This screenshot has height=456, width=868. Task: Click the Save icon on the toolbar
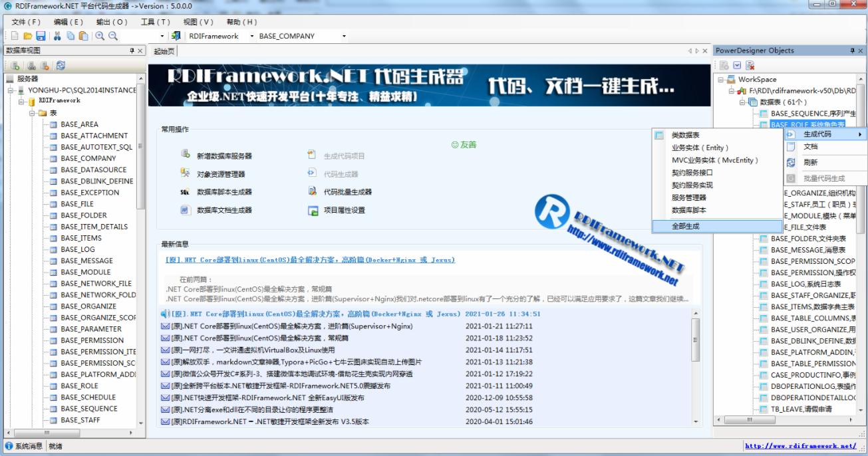click(x=41, y=35)
